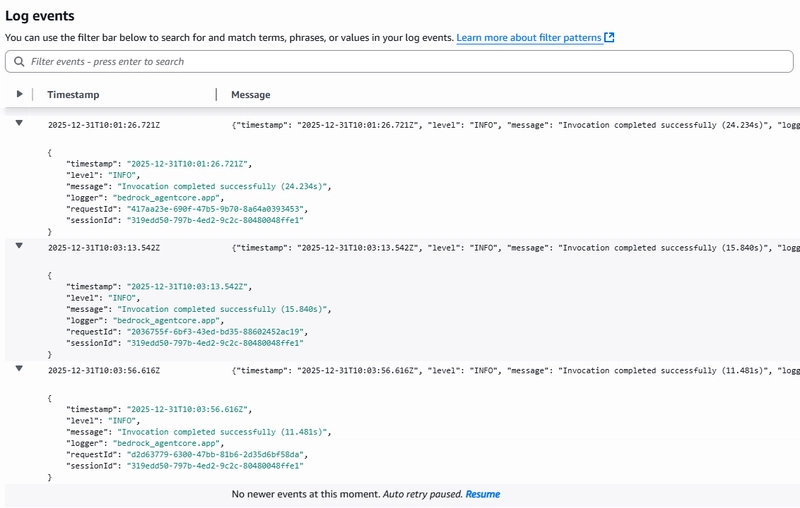Click the Timestamp column header

[73, 95]
